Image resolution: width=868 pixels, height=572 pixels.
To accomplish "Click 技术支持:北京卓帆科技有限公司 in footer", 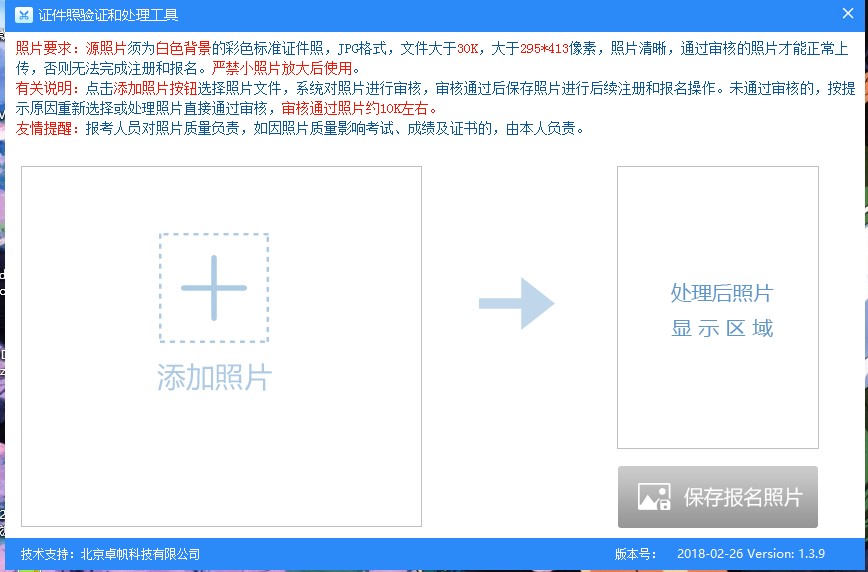I will click(x=110, y=554).
